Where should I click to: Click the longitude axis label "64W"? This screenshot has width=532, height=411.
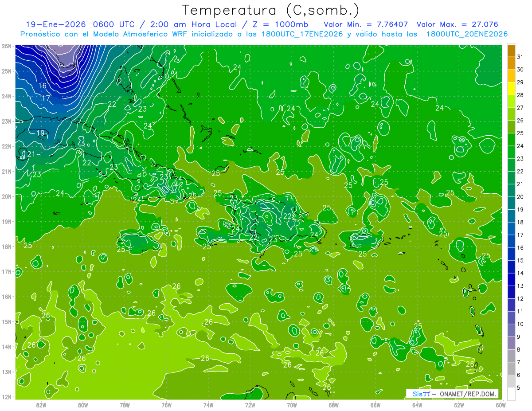click(417, 405)
